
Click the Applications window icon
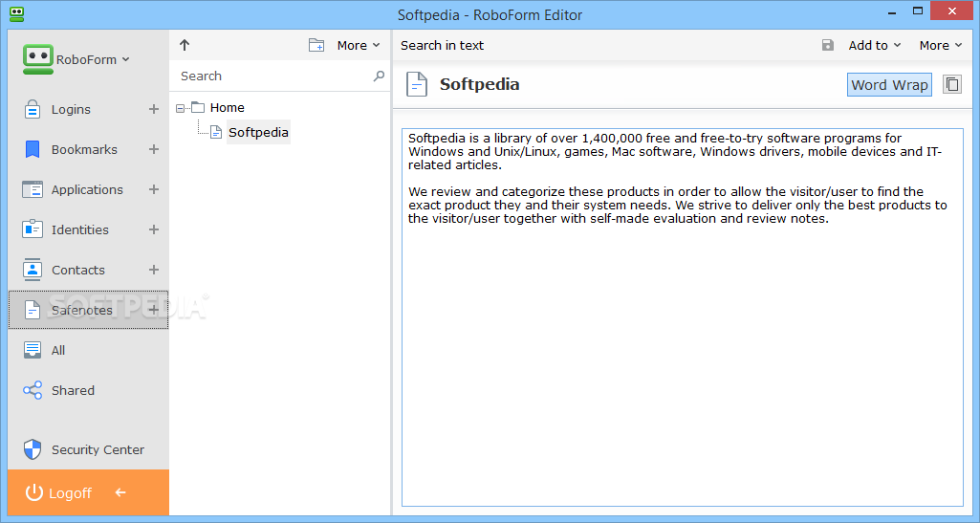(32, 189)
